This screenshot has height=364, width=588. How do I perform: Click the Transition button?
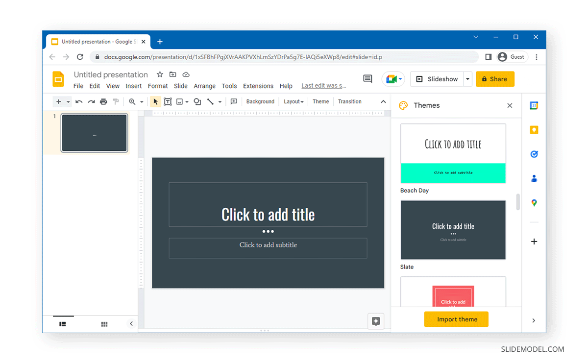(x=350, y=101)
